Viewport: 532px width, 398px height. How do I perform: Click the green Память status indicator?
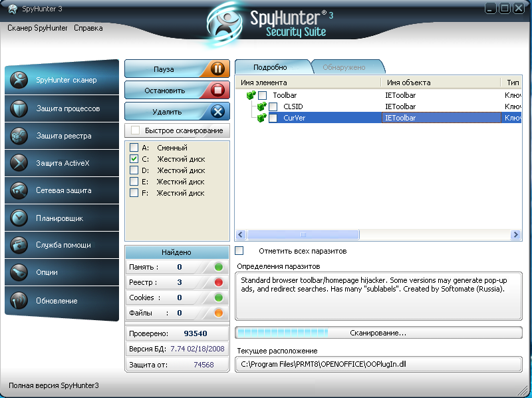219,268
